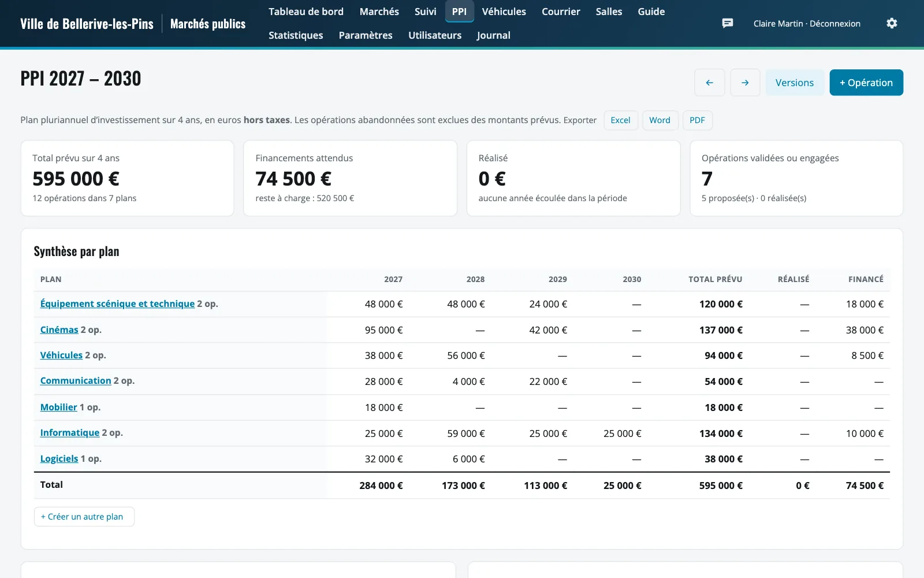
Task: Open the messages chat icon
Action: pos(728,23)
